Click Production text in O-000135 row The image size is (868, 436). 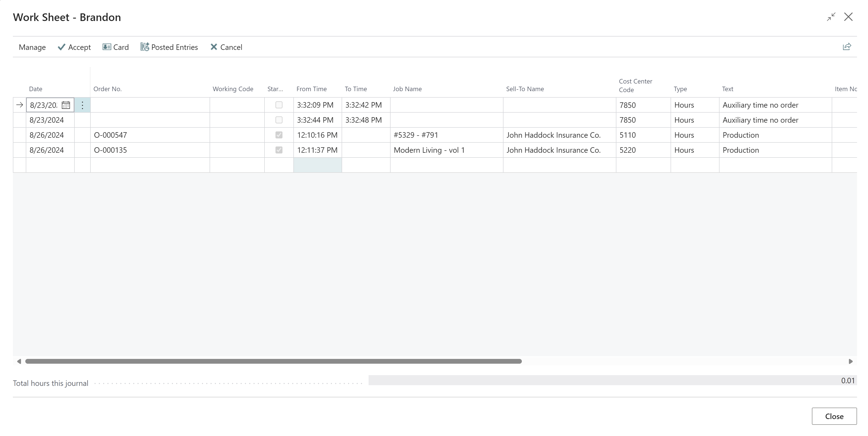point(775,150)
